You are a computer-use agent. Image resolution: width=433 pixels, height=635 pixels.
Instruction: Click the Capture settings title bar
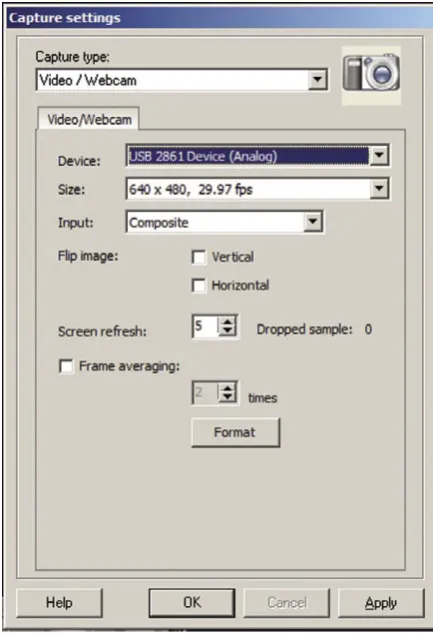[220, 18]
